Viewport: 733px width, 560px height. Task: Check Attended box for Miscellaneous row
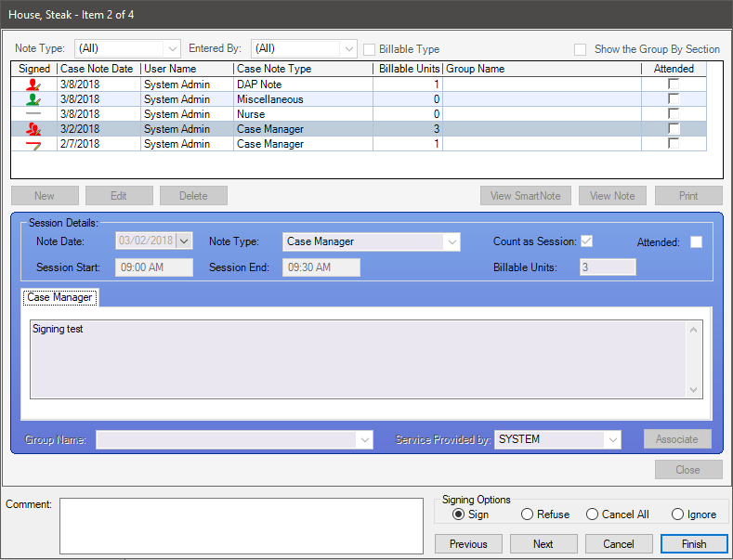point(674,98)
